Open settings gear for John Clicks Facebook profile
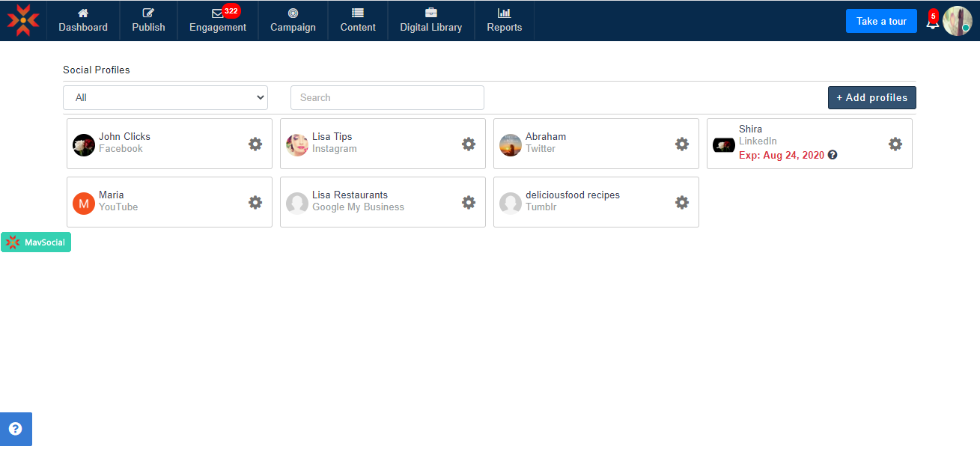 255,144
